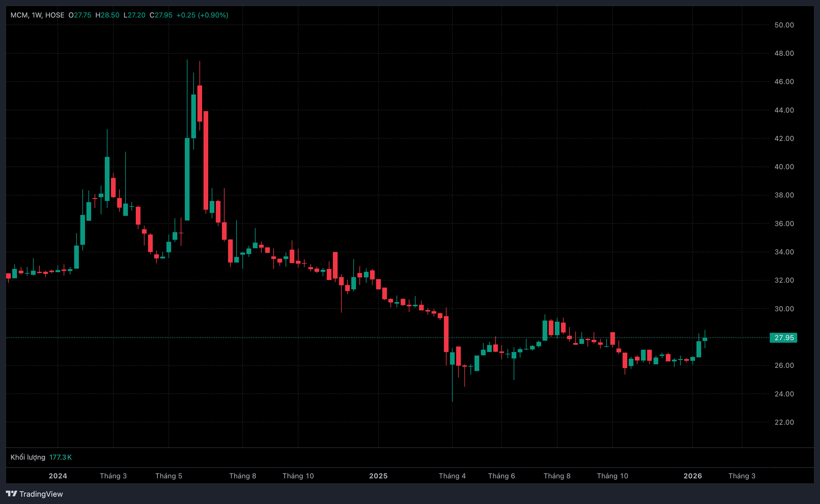This screenshot has width=820, height=504.
Task: Click the 2024 year label on time axis
Action: point(58,476)
